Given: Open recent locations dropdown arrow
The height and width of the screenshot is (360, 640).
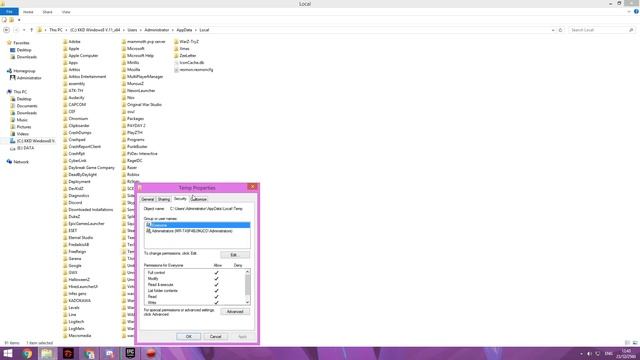Looking at the screenshot, I should point(24,30).
